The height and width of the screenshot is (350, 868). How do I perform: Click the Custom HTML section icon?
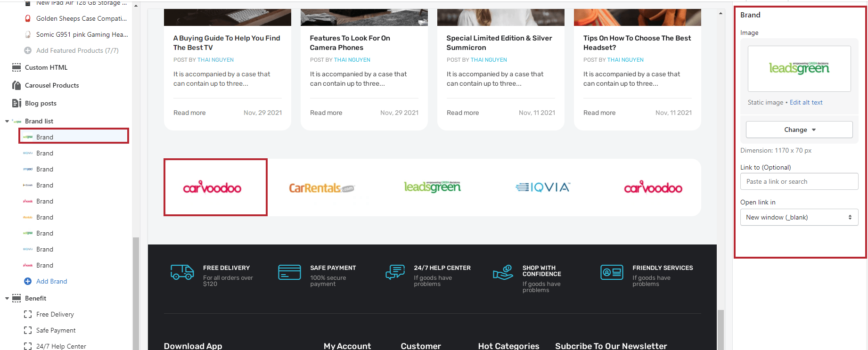tap(16, 67)
